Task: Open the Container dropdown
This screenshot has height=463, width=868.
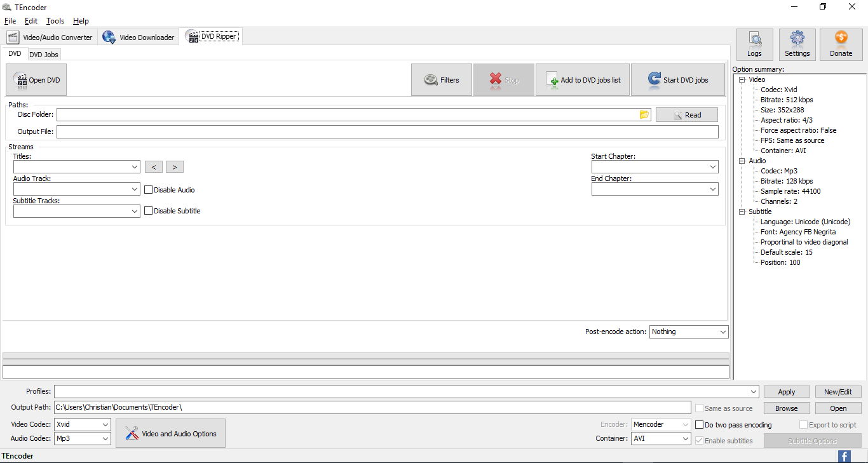Action: click(661, 438)
